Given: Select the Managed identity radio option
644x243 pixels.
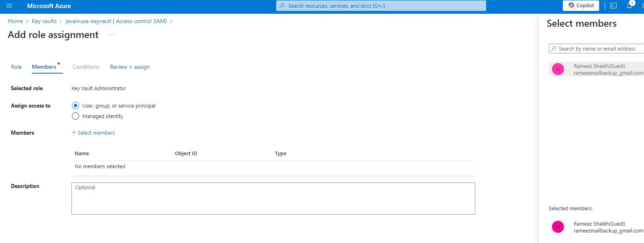Looking at the screenshot, I should pos(76,116).
